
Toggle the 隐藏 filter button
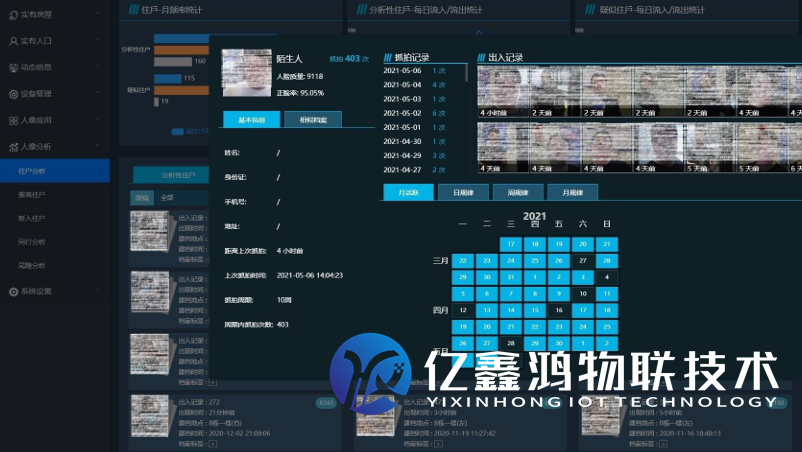click(142, 198)
